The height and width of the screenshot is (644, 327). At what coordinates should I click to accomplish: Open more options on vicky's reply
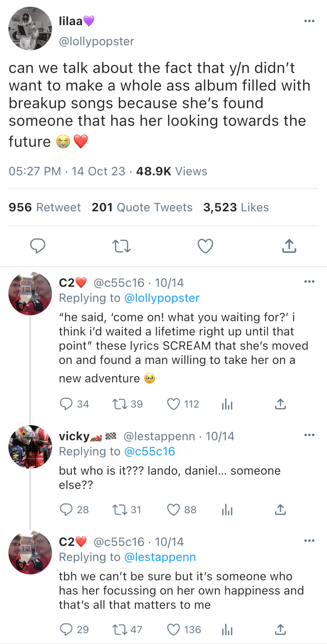click(x=309, y=435)
